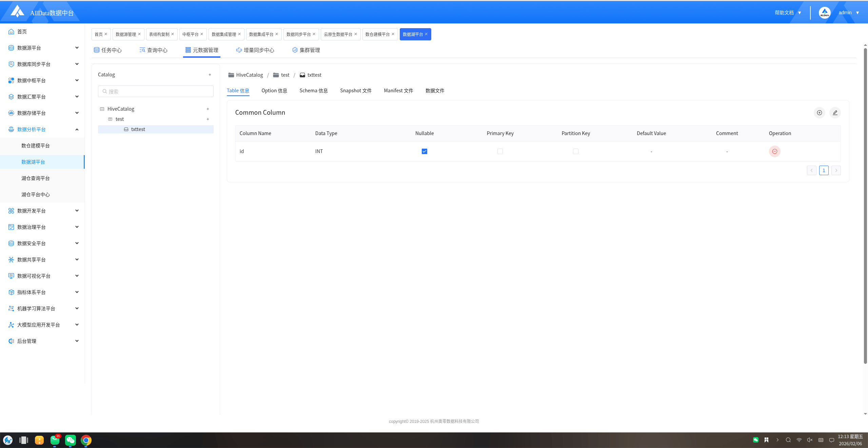
Task: Open WeChat from the taskbar
Action: [x=70, y=440]
